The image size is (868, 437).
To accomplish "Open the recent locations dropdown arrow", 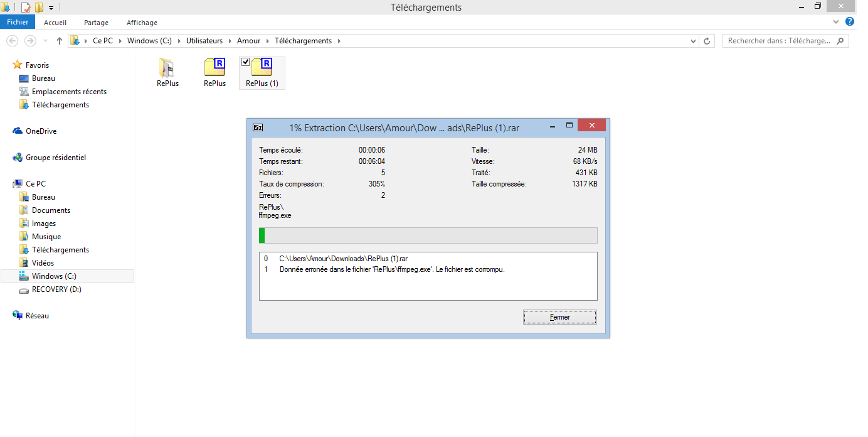I will click(45, 41).
